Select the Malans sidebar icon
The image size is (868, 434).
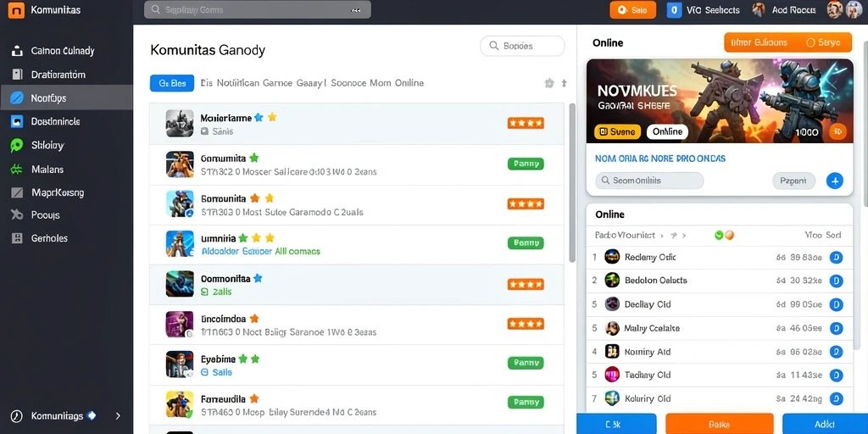pyautogui.click(x=17, y=170)
